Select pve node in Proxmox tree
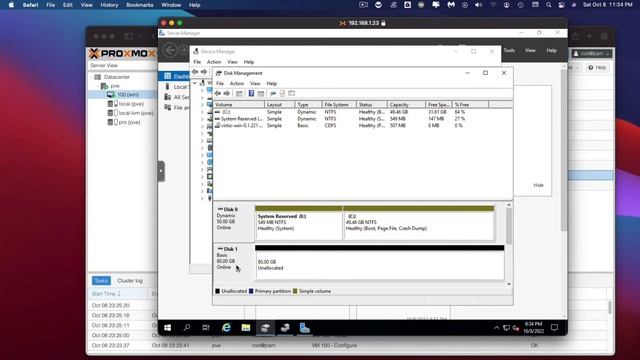 point(115,86)
